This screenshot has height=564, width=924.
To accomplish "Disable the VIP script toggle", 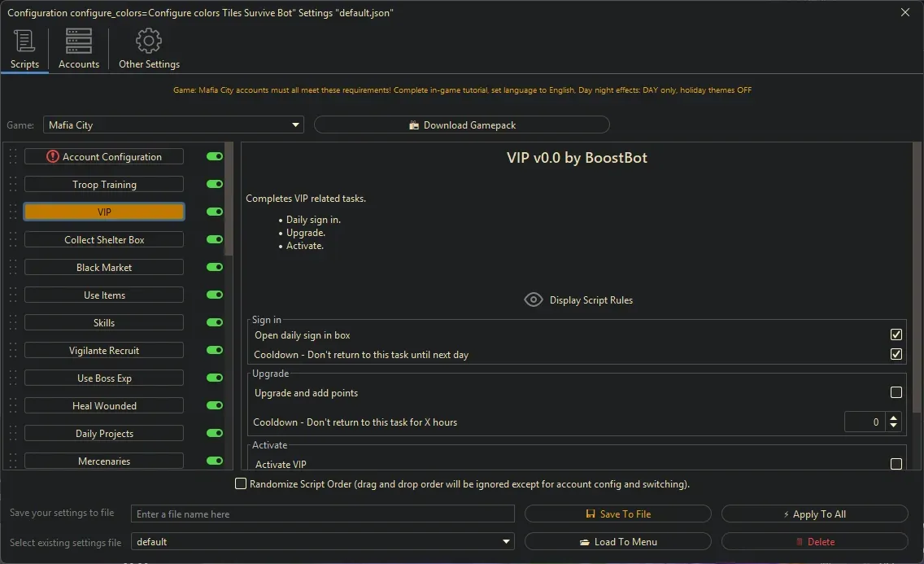I will [x=215, y=212].
